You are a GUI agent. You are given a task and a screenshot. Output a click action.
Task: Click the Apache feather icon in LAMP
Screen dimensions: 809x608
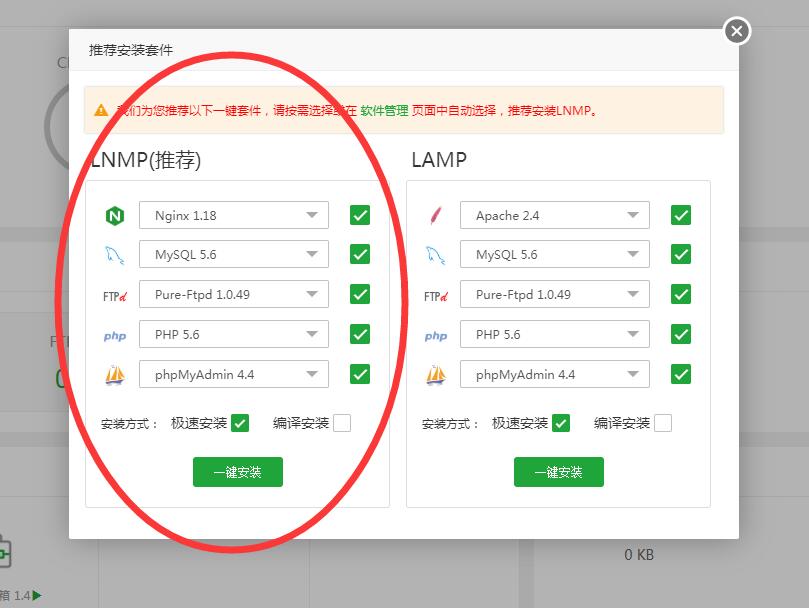pyautogui.click(x=435, y=215)
